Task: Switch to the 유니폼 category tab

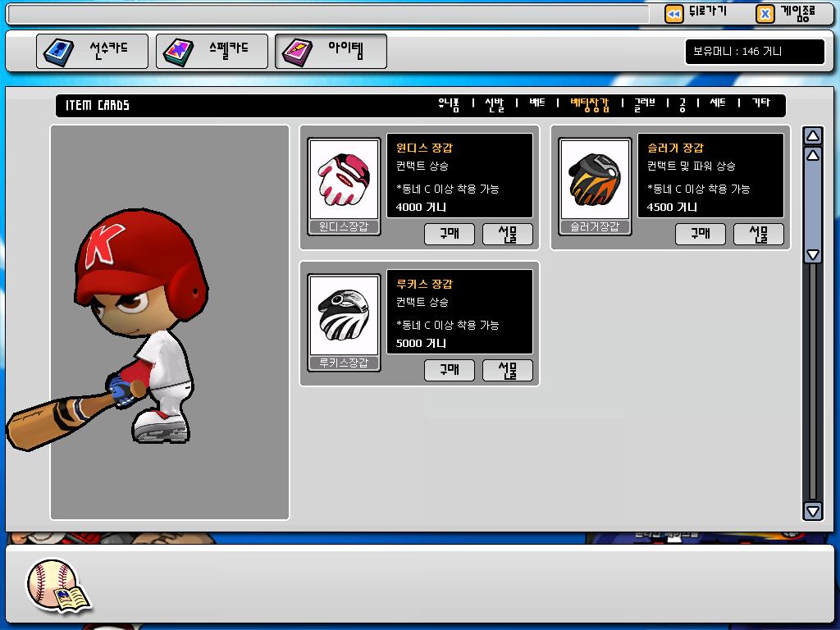Action: 449,104
